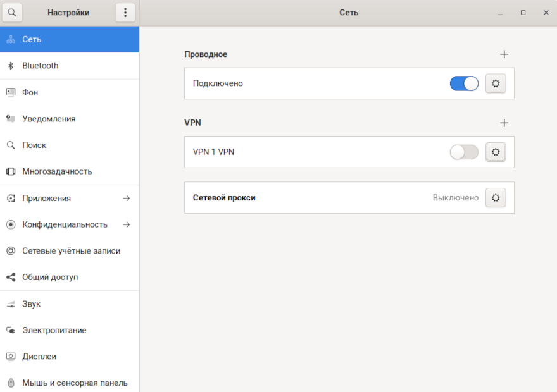
Task: Open wired connection gear settings
Action: [x=496, y=83]
